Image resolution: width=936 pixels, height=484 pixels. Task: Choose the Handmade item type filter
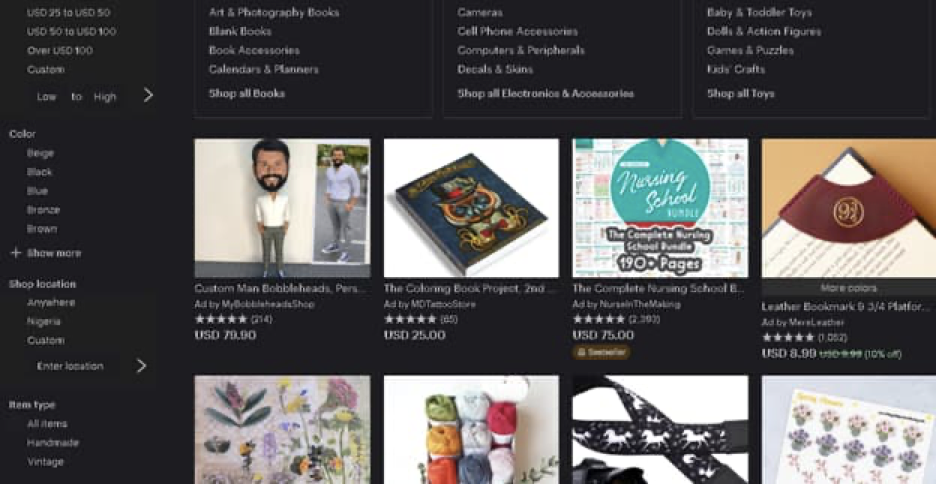(x=53, y=443)
